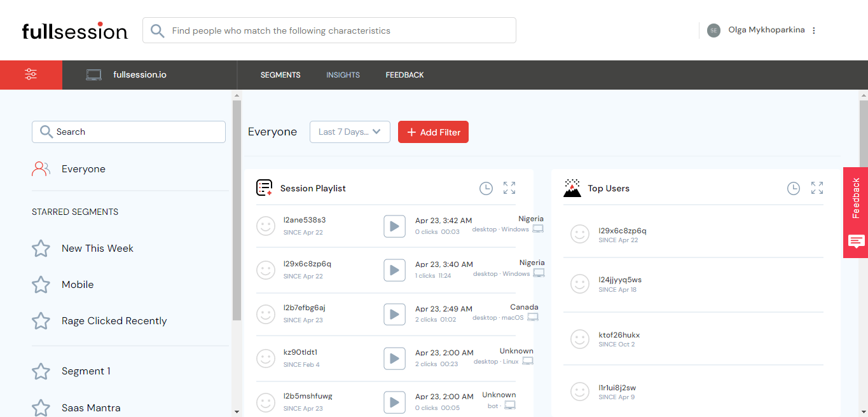Open top user l24jjyyq5ws
The height and width of the screenshot is (417, 868).
[620, 280]
